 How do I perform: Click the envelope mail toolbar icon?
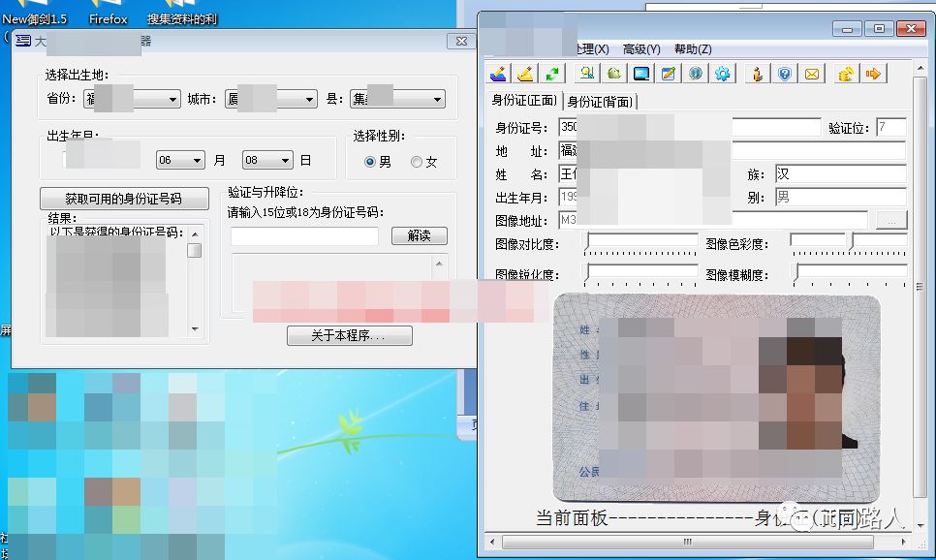coord(812,74)
